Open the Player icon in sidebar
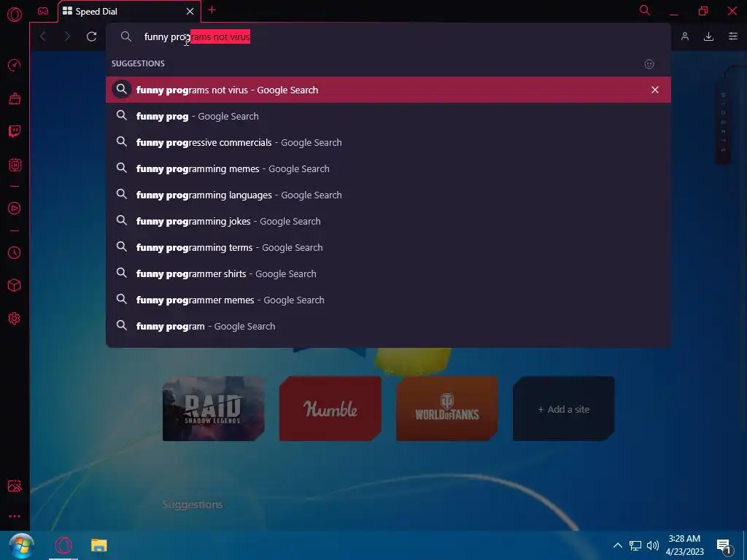Viewport: 747px width, 560px height. [x=15, y=208]
